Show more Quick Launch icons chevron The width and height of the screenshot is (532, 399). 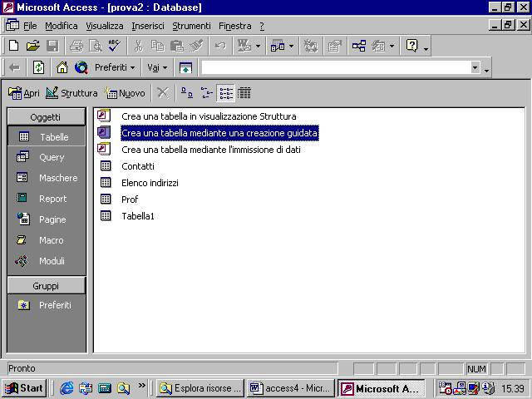pos(141,386)
